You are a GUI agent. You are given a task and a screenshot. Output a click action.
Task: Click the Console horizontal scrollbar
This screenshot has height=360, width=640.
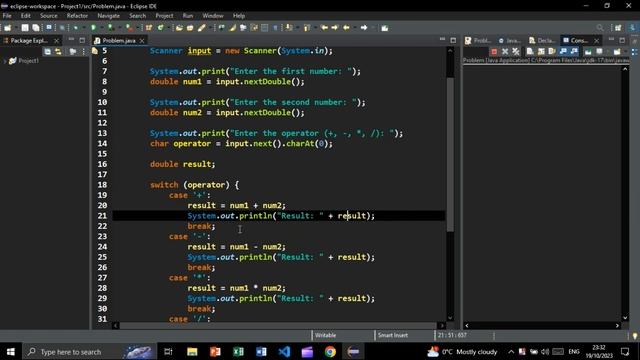click(x=542, y=325)
